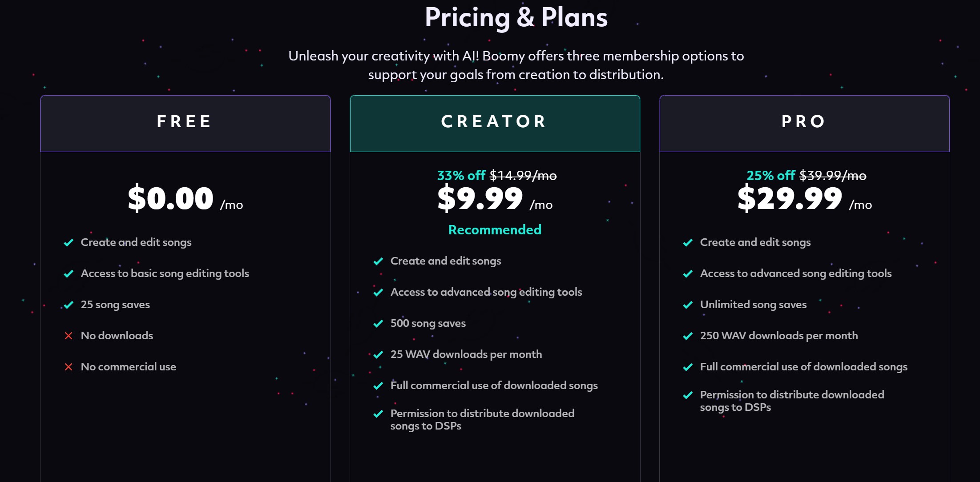Image resolution: width=980 pixels, height=482 pixels.
Task: Click the $0.00 Free price
Action: point(171,199)
